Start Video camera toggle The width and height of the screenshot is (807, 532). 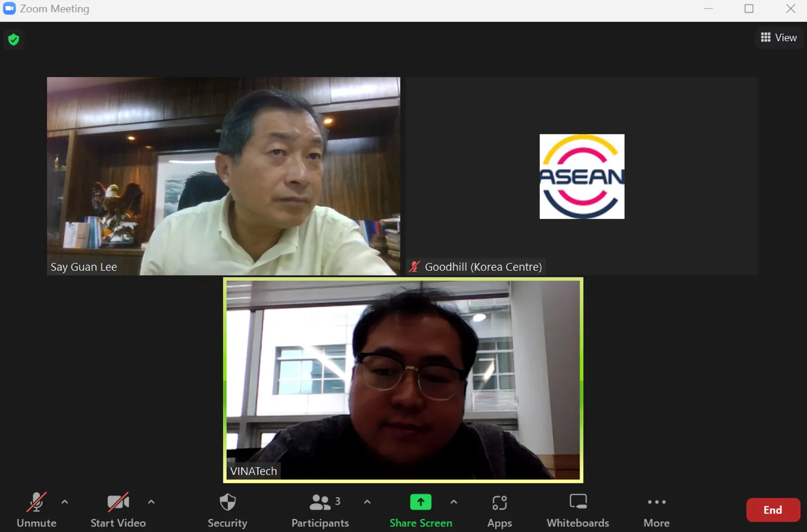coord(118,510)
